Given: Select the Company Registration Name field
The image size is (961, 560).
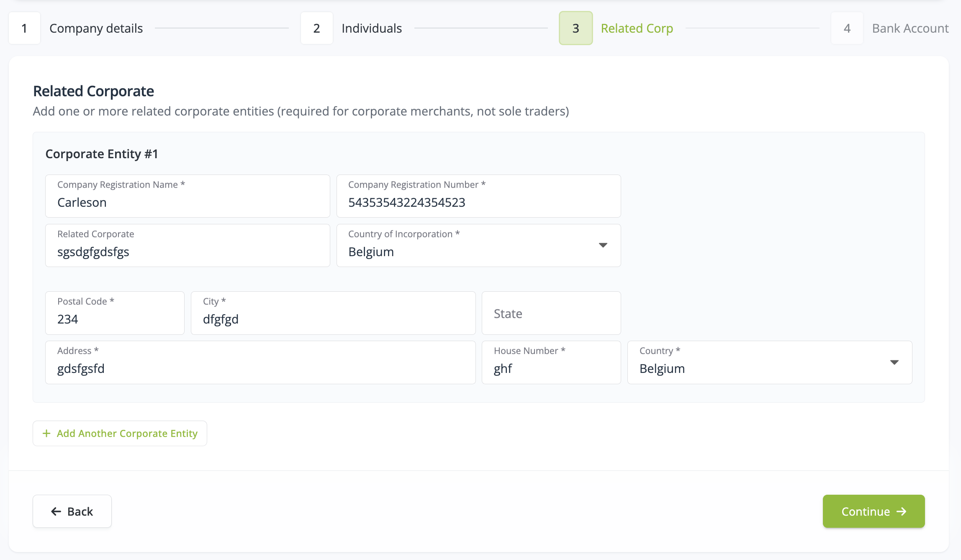Looking at the screenshot, I should 187,196.
